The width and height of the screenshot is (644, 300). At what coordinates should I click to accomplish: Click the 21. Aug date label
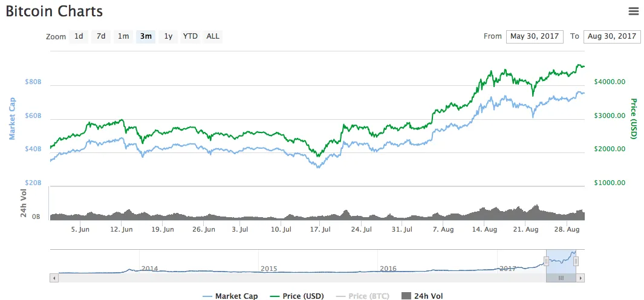[x=527, y=230]
